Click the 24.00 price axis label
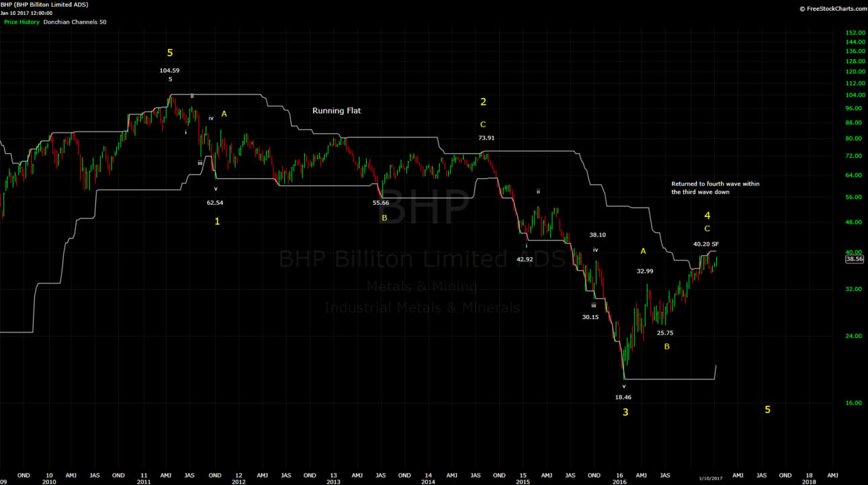 pyautogui.click(x=855, y=336)
